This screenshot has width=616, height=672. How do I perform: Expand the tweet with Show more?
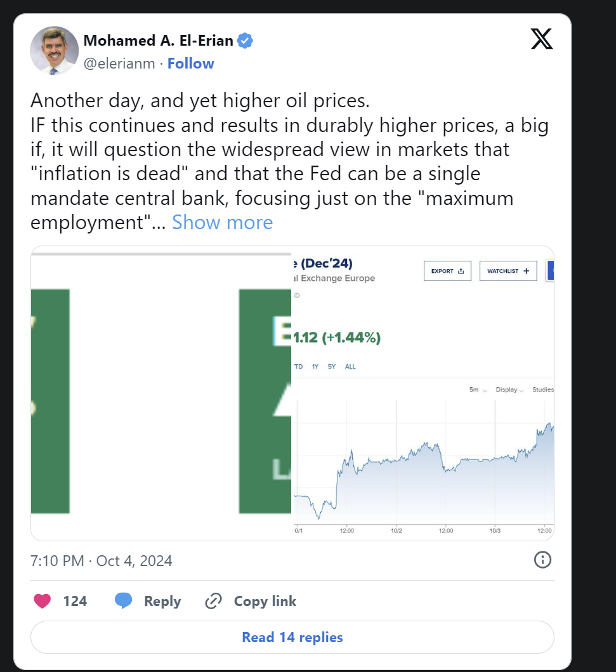(222, 223)
